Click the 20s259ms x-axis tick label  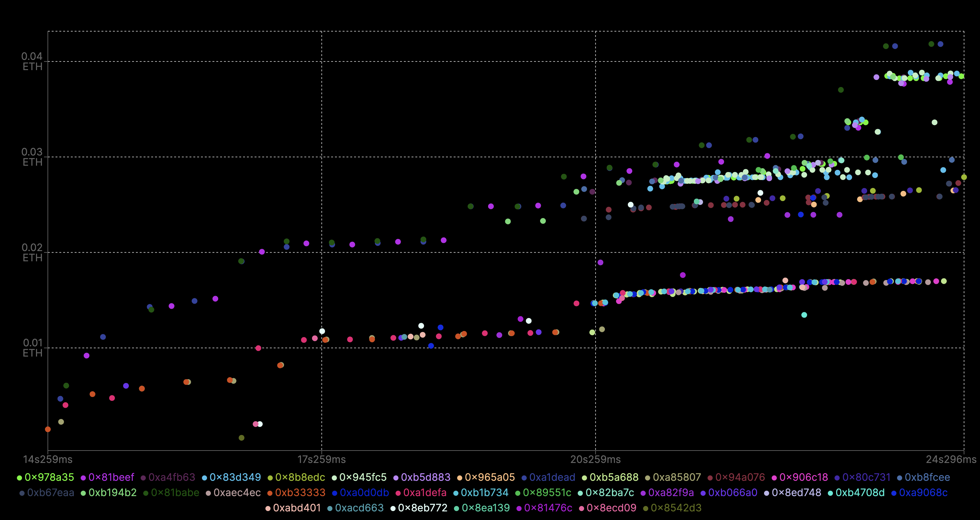pyautogui.click(x=595, y=459)
